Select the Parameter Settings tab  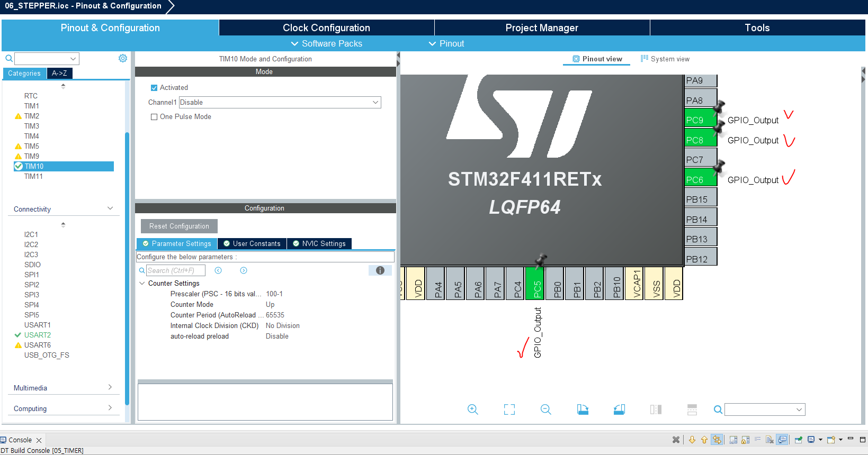pyautogui.click(x=177, y=243)
